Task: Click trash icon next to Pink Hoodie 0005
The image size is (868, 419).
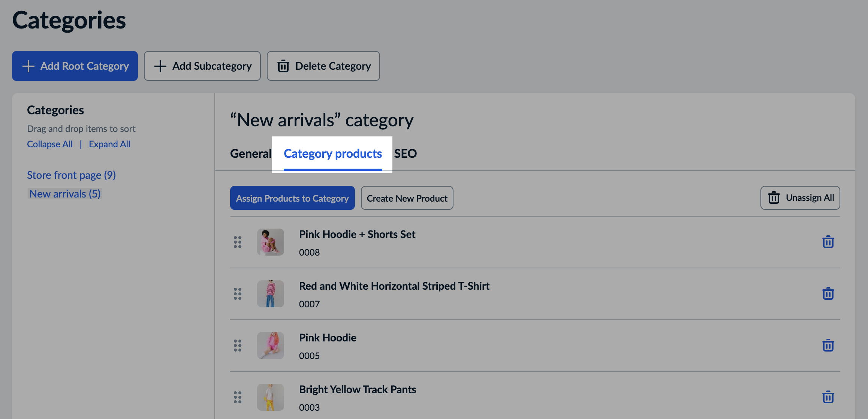Action: [828, 346]
